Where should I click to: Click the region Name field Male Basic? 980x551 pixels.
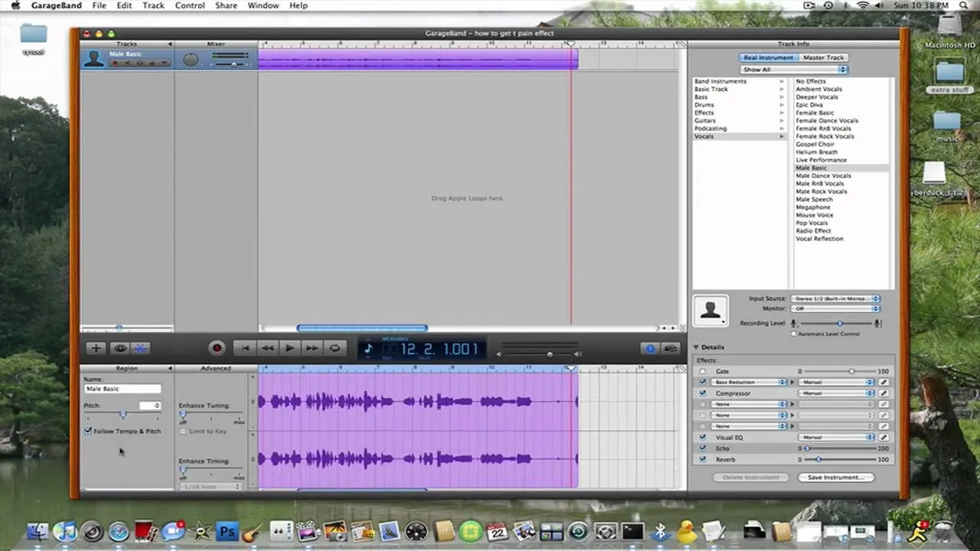(122, 389)
